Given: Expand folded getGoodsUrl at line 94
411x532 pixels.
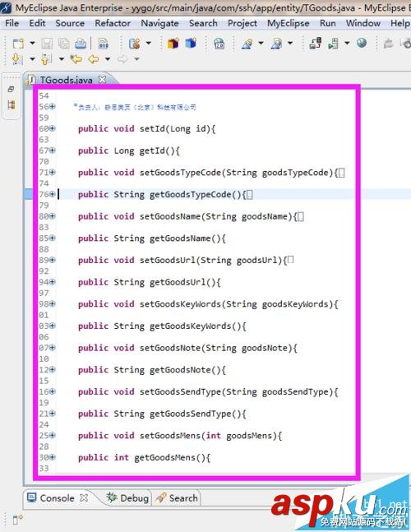Looking at the screenshot, I should click(x=53, y=282).
